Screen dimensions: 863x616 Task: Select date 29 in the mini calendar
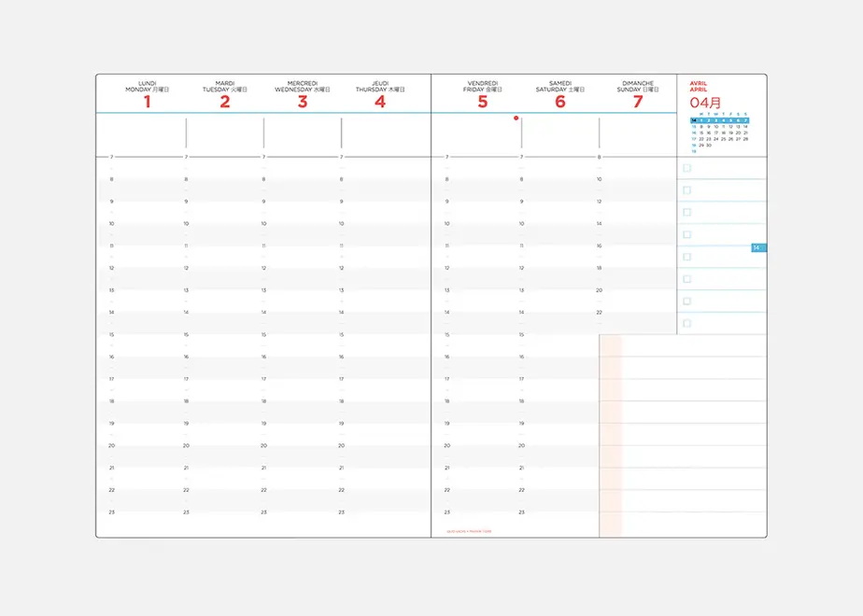coord(701,146)
